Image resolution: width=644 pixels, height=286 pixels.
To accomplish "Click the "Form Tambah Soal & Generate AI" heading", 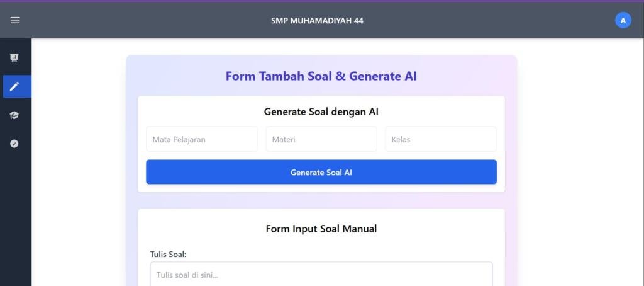I will tap(321, 76).
